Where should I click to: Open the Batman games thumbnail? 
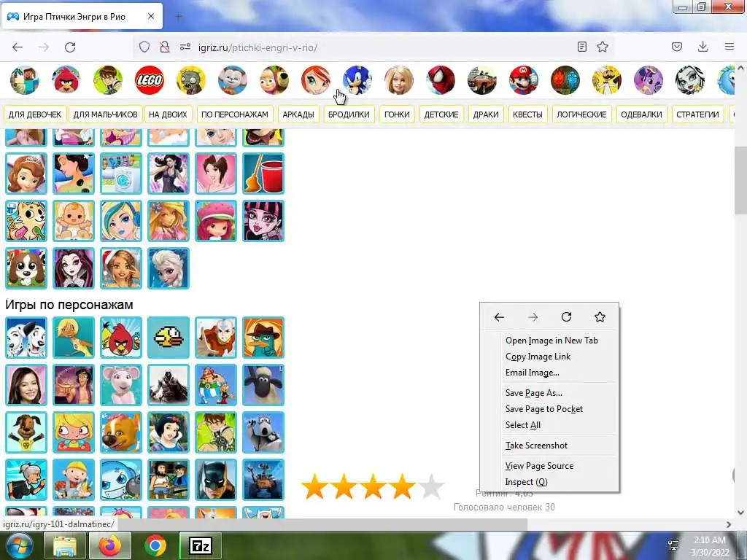(x=216, y=480)
